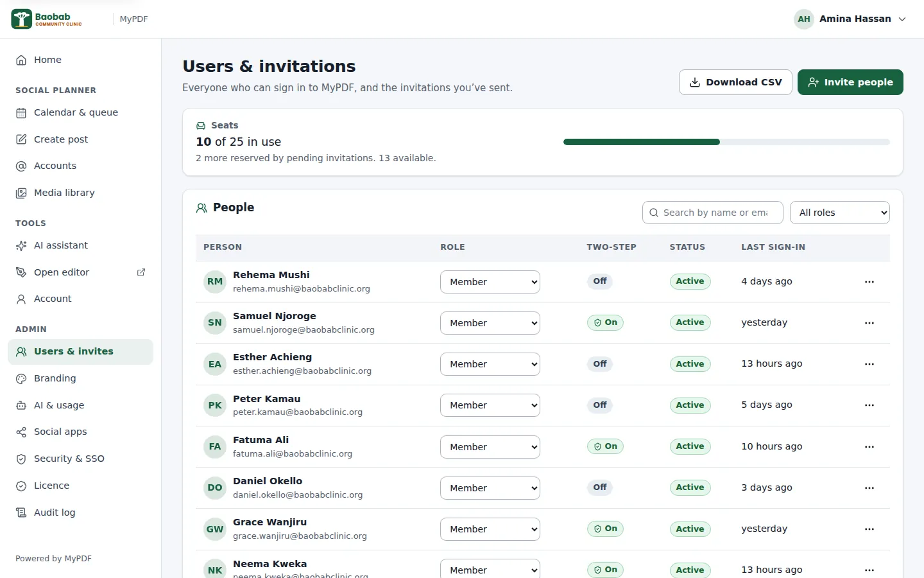Click Samuel Njoroge's SN avatar
This screenshot has height=578, width=924.
coord(215,322)
